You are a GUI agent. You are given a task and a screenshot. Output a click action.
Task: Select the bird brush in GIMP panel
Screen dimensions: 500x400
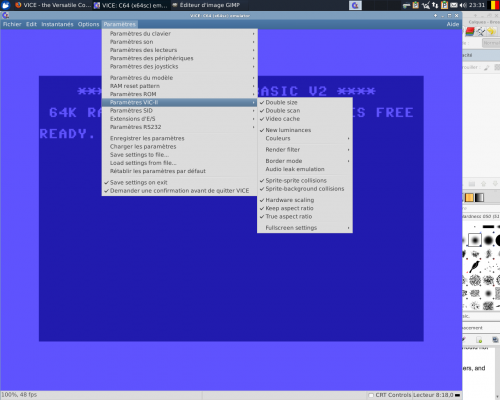coord(475,266)
